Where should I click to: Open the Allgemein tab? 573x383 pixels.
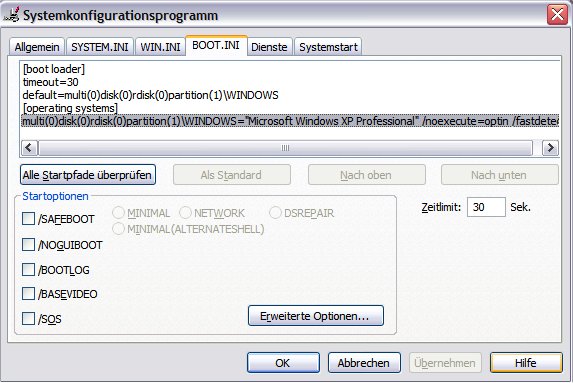(37, 47)
